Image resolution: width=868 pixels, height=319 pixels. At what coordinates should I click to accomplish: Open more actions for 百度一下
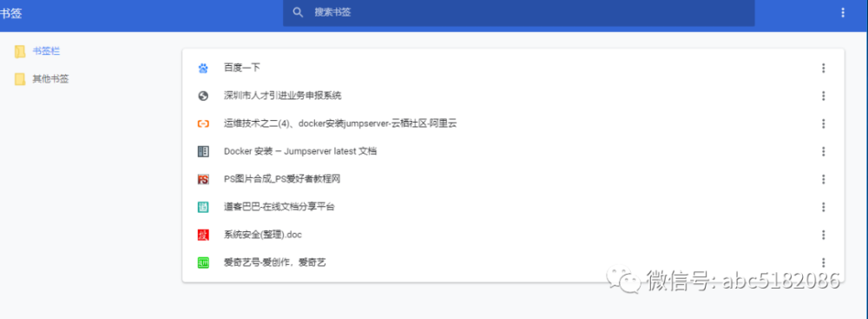tap(823, 69)
